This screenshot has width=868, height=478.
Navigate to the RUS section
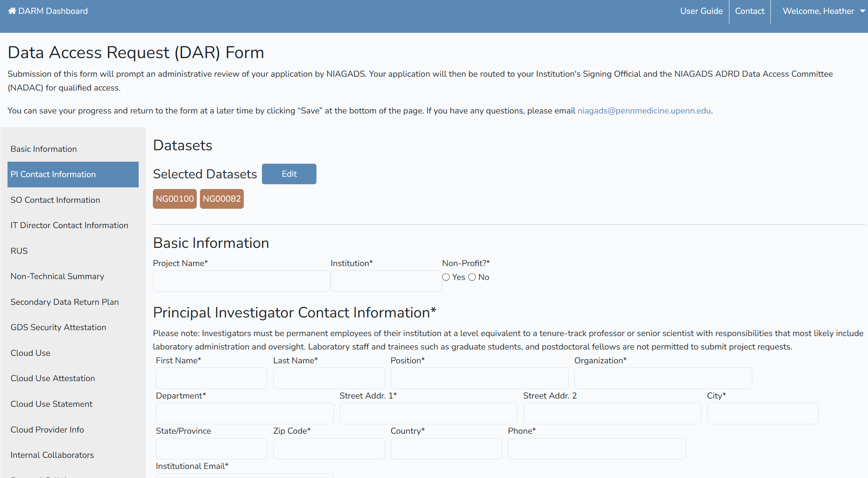[x=19, y=251]
